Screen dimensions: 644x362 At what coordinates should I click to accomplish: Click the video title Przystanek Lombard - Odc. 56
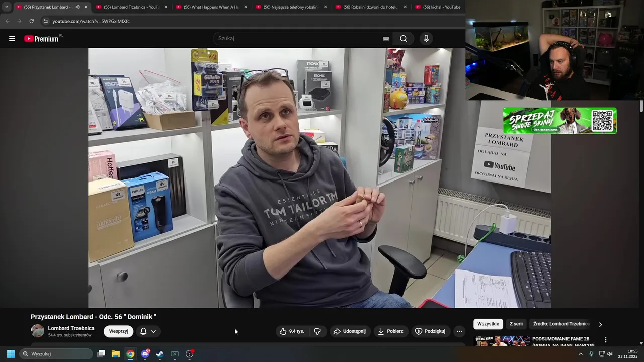click(94, 317)
